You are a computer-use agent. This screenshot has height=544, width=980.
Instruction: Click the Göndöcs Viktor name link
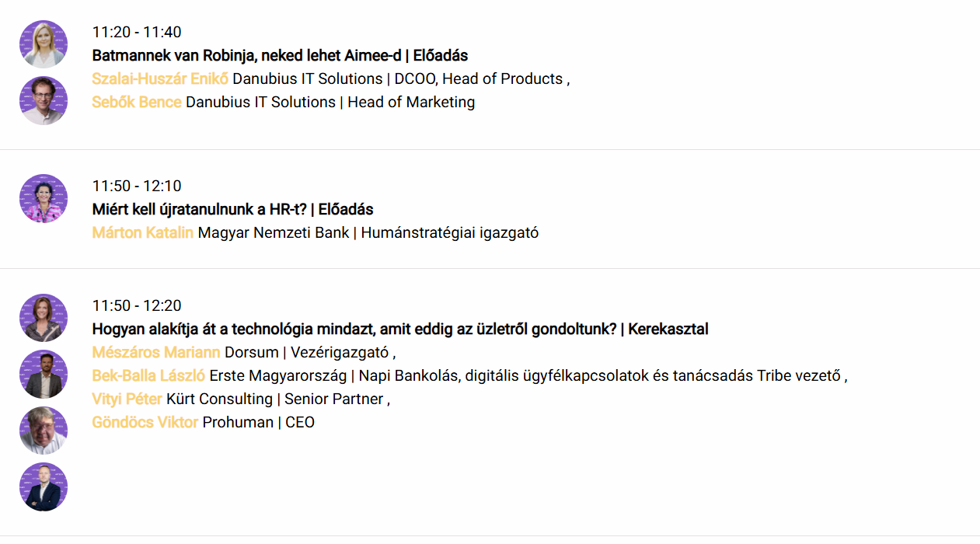[x=145, y=423]
